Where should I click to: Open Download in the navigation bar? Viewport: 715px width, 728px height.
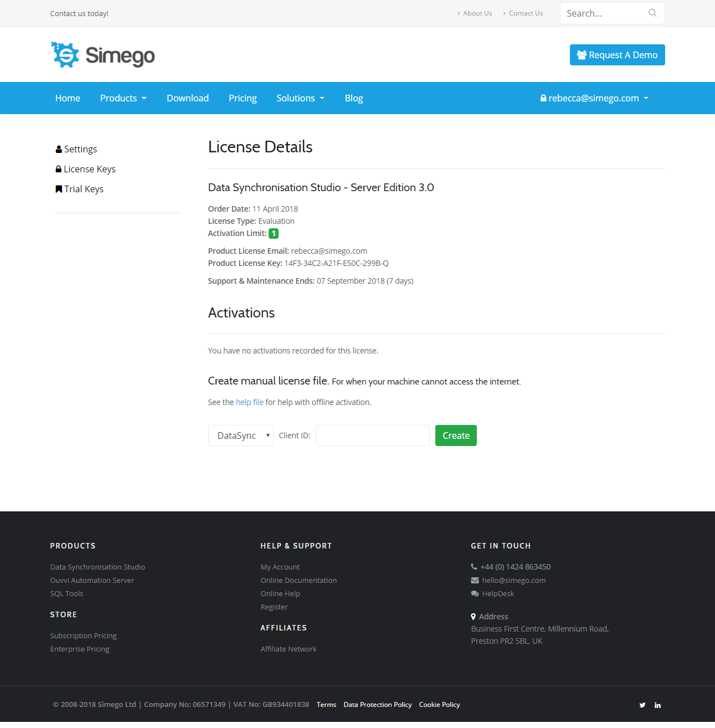(x=188, y=98)
